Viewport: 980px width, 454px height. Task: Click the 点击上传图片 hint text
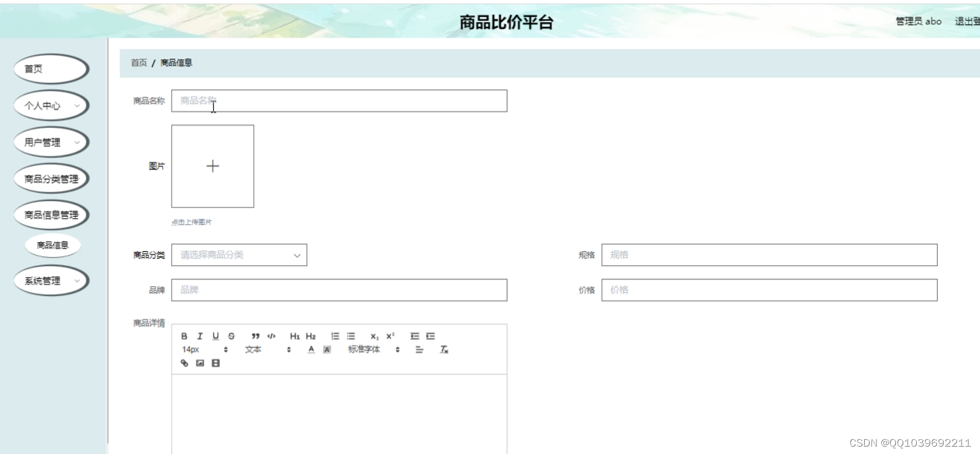pyautogui.click(x=191, y=222)
